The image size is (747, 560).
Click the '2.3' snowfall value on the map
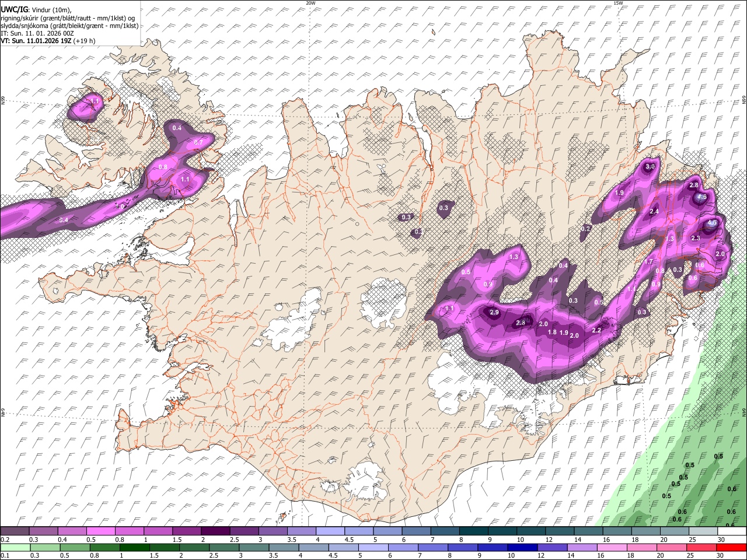[696, 238]
